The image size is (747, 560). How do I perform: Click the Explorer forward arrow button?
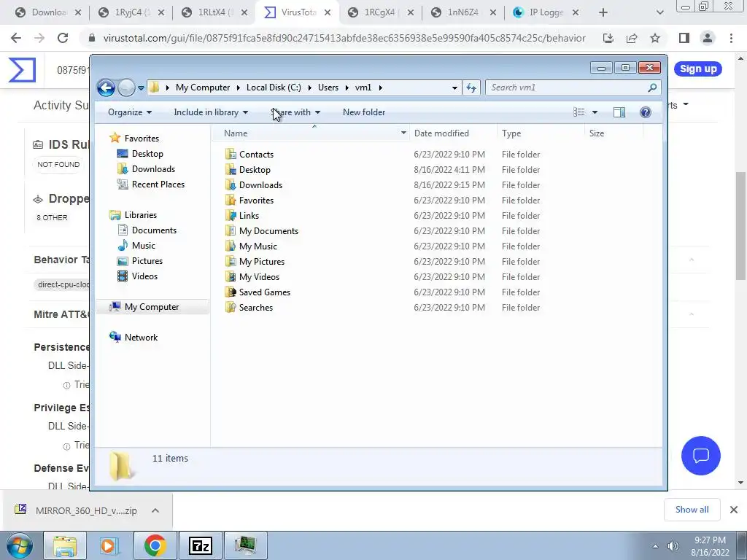pos(126,87)
